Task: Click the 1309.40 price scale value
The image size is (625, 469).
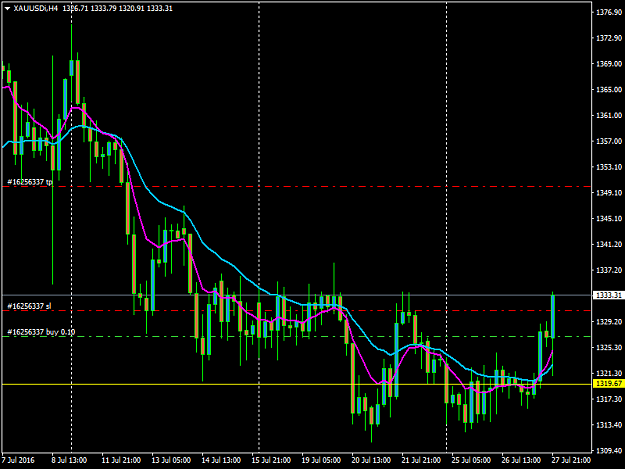Action: coord(609,451)
